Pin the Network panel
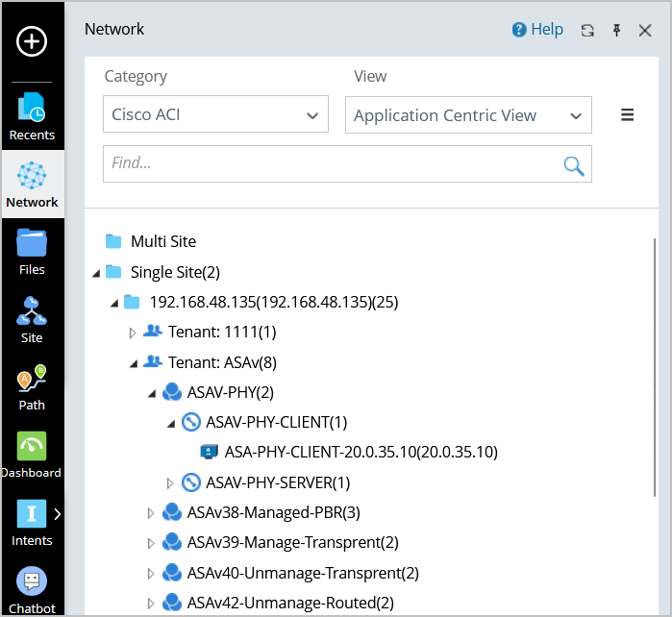 pyautogui.click(x=616, y=31)
